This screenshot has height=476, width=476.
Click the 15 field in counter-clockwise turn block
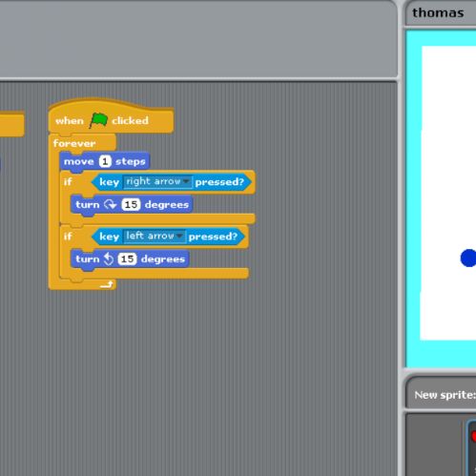coord(127,259)
